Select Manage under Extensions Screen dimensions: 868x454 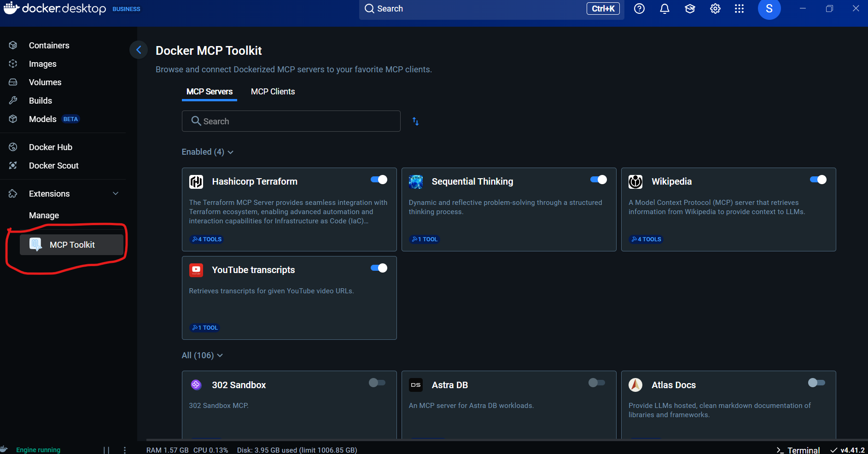[44, 215]
